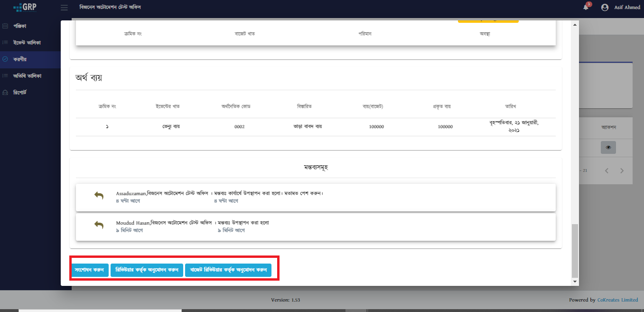Click the ভেন্যু ব্যয় cell
This screenshot has height=312, width=644.
point(170,127)
